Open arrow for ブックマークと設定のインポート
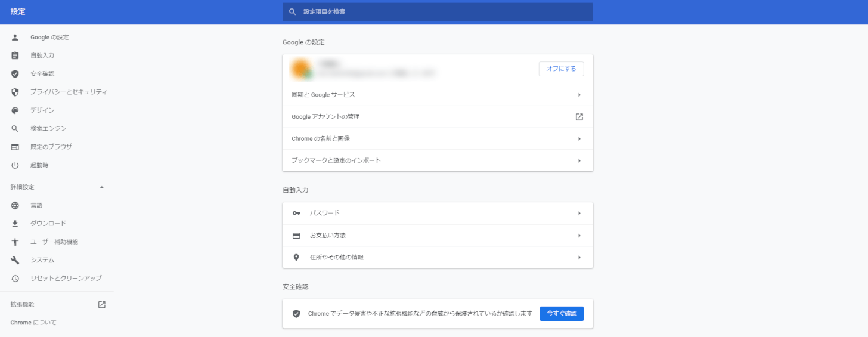The width and height of the screenshot is (868, 337). (x=579, y=161)
